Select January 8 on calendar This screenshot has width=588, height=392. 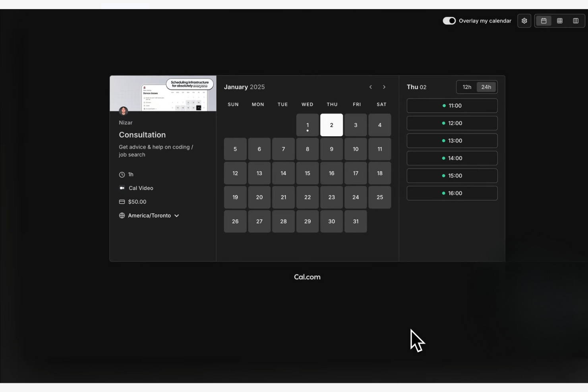coord(307,149)
